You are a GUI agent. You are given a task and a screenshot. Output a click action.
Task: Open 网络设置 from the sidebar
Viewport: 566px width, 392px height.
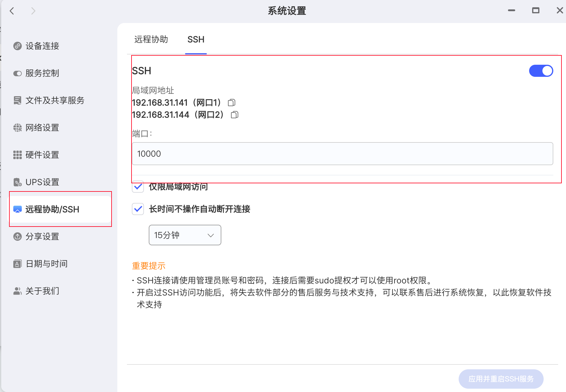(x=42, y=128)
